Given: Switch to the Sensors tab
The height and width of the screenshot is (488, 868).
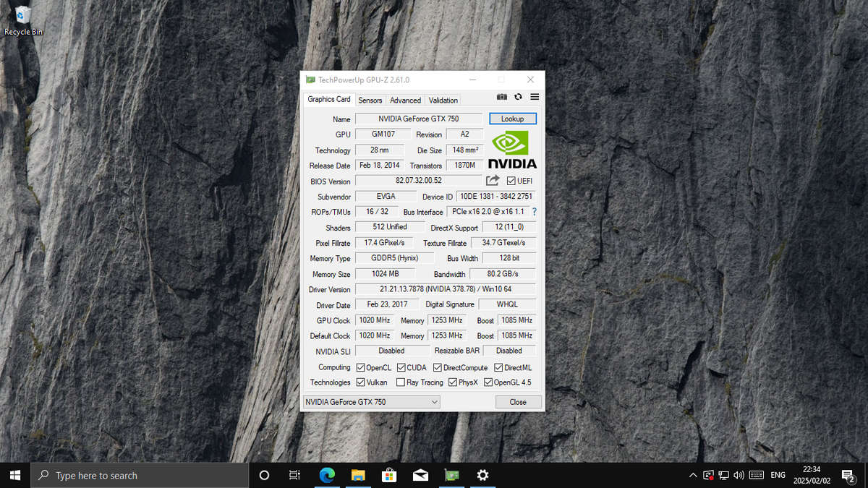Looking at the screenshot, I should click(x=370, y=100).
